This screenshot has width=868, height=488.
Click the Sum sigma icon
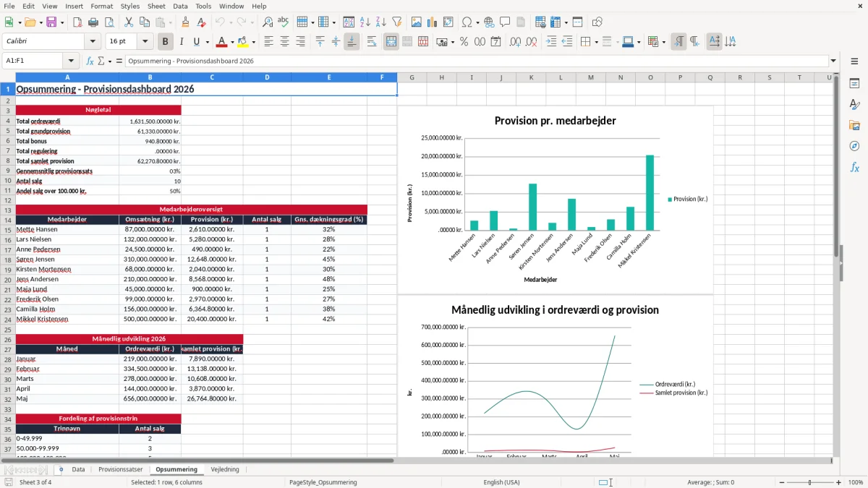(101, 61)
